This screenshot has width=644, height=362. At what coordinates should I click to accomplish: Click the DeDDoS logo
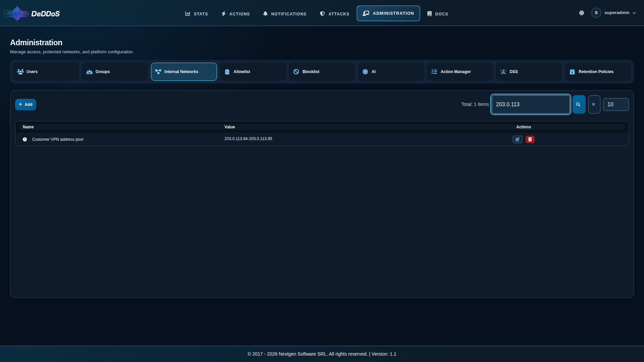coord(32,13)
